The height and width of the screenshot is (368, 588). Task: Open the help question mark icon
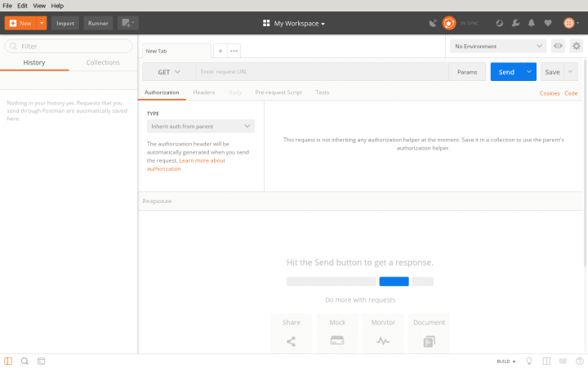coord(579,361)
